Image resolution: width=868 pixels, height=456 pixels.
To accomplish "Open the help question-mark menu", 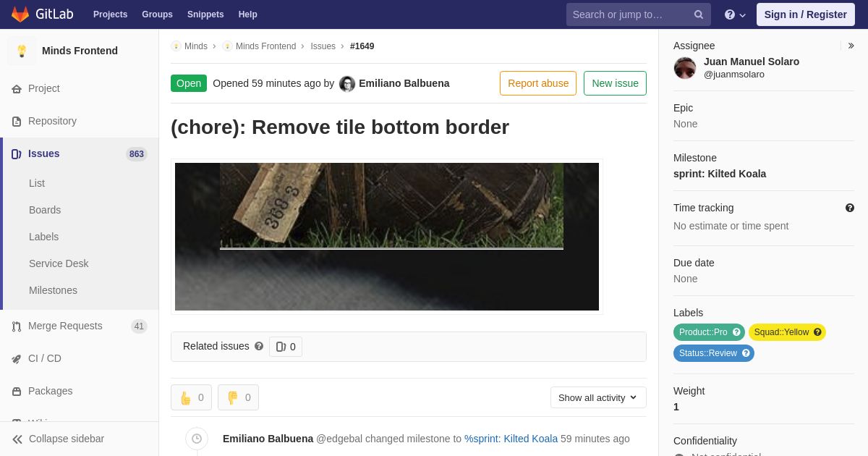I will pyautogui.click(x=735, y=14).
